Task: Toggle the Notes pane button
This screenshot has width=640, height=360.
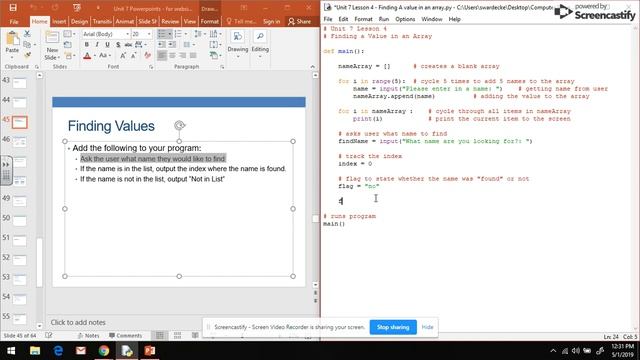Action: 89,336
